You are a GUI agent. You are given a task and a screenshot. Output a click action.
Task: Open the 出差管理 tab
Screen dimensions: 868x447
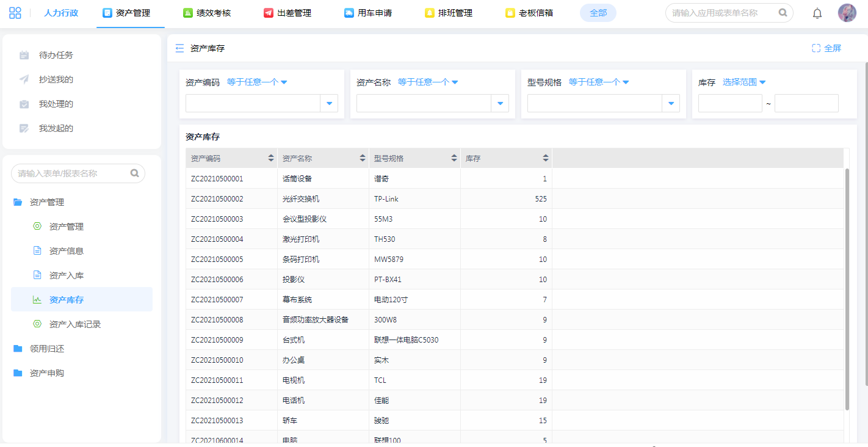pyautogui.click(x=288, y=13)
